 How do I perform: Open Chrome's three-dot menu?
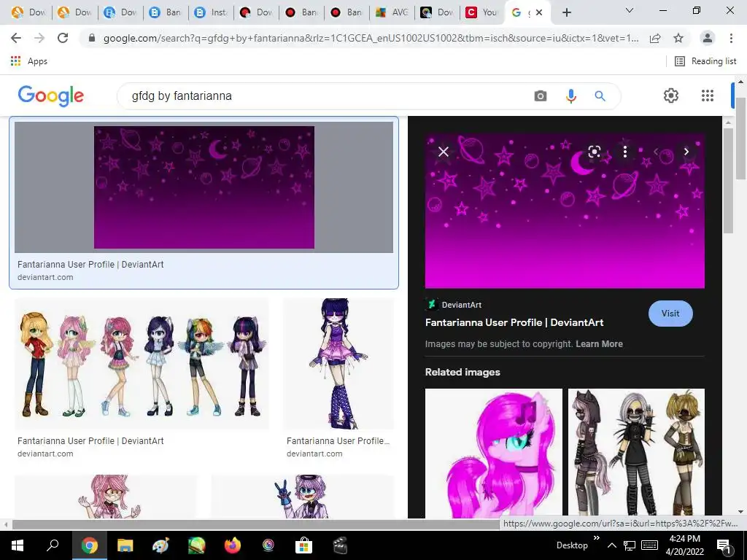[731, 38]
